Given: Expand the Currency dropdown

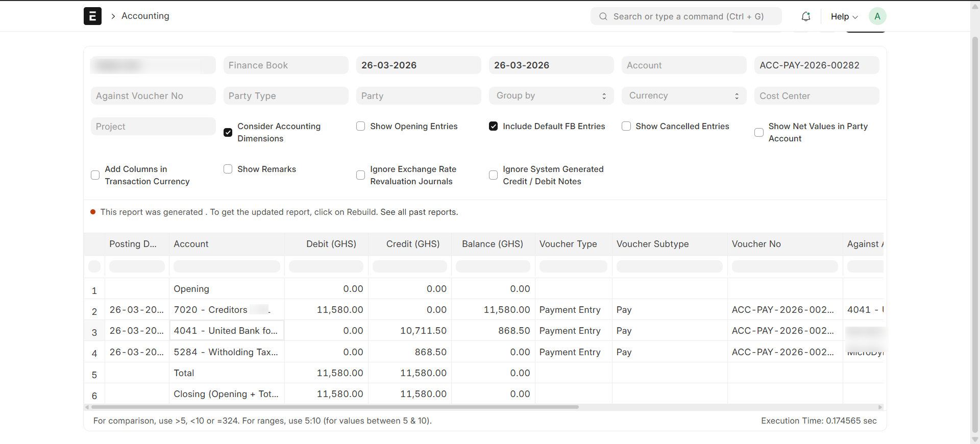Looking at the screenshot, I should [683, 96].
